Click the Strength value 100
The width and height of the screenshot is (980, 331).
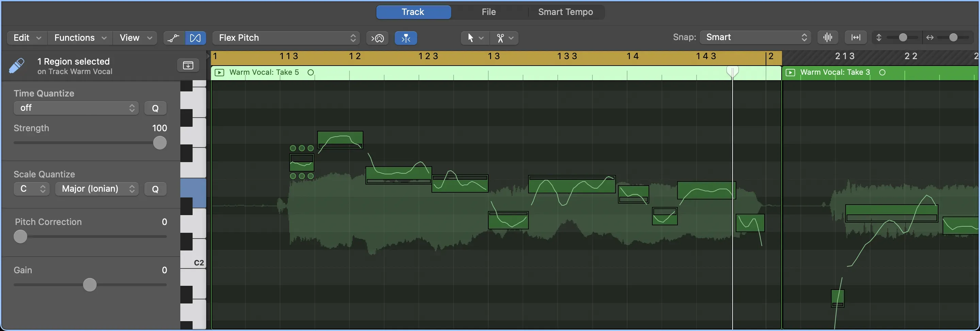point(159,128)
